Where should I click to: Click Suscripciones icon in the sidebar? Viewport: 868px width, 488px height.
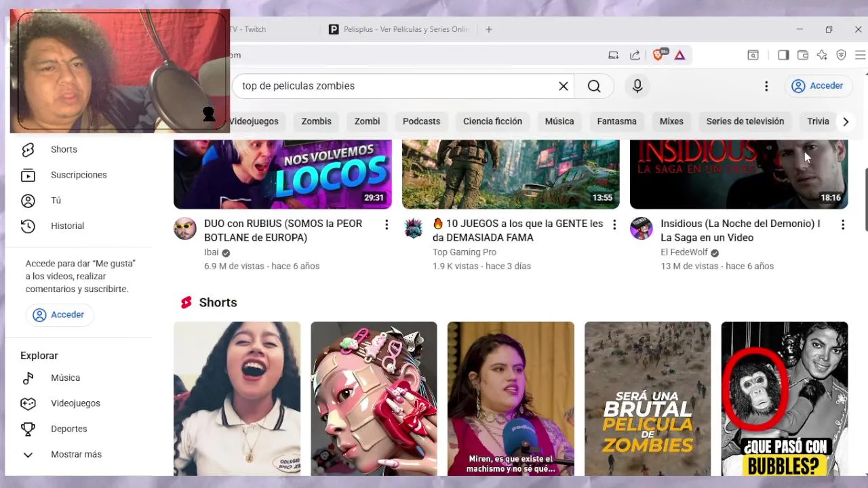coord(28,175)
